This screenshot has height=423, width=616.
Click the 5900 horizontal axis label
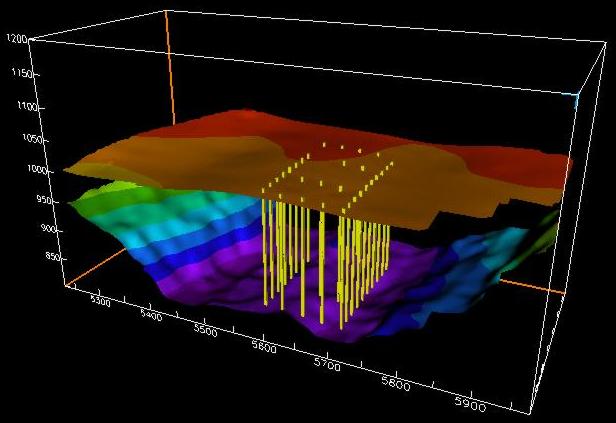coord(467,405)
